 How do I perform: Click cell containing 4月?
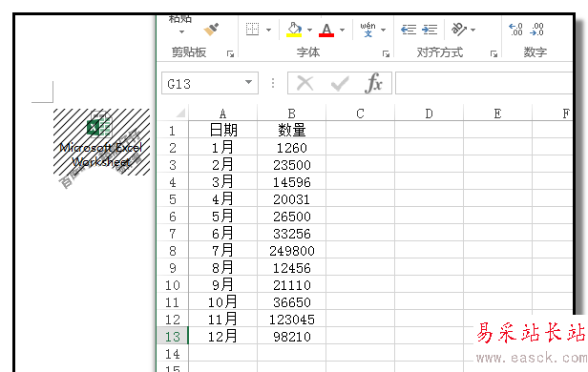222,199
